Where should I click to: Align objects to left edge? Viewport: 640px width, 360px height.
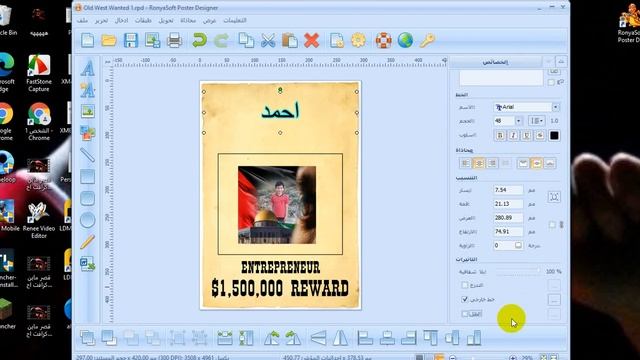pyautogui.click(x=365, y=338)
